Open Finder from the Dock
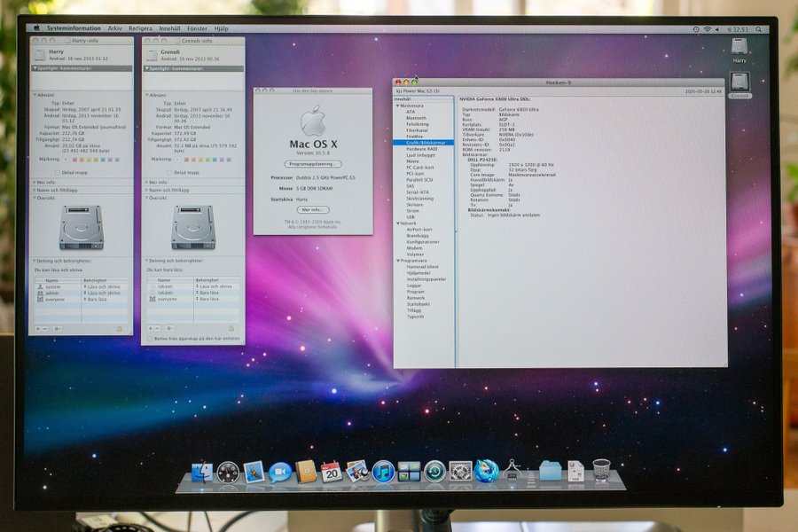798x532 pixels. [201, 472]
